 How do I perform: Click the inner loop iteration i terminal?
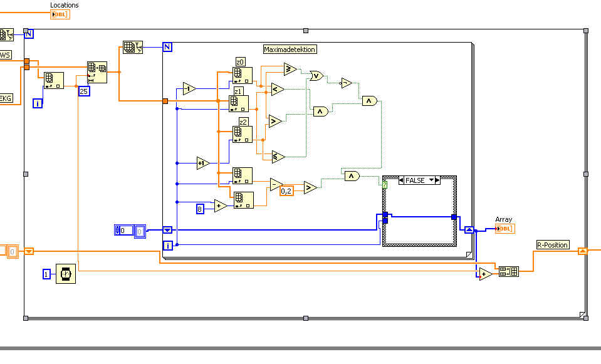tap(167, 246)
